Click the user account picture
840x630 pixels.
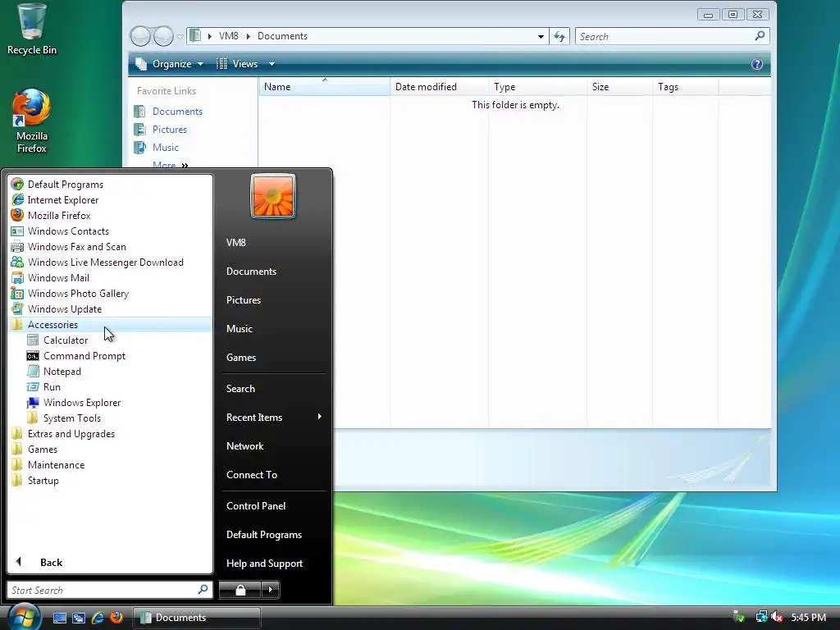pyautogui.click(x=272, y=196)
